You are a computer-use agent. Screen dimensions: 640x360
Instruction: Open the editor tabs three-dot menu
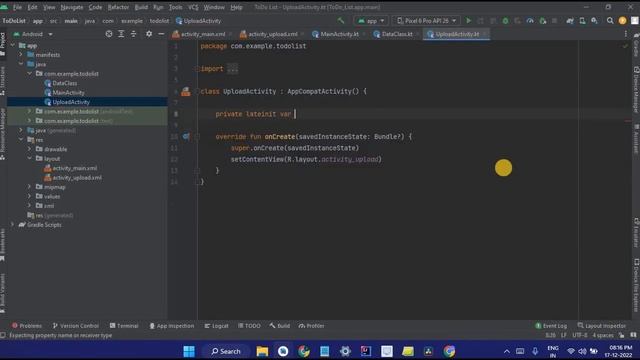626,34
